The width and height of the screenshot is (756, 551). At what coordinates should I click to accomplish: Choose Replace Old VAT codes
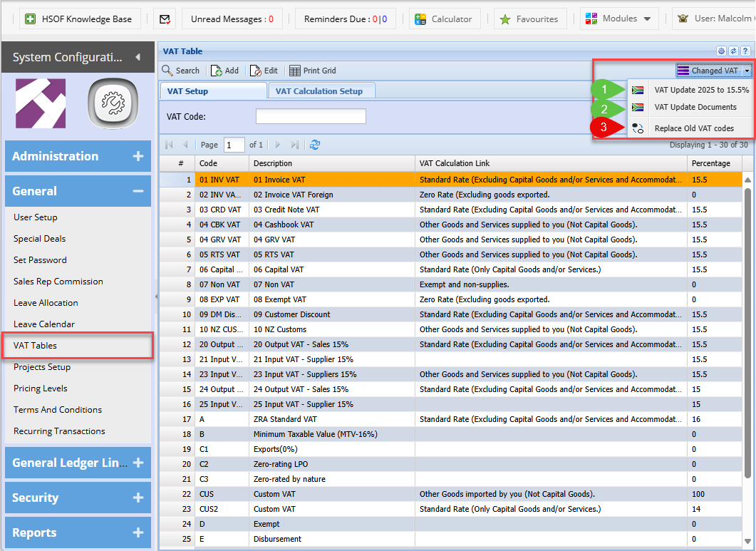pyautogui.click(x=693, y=128)
